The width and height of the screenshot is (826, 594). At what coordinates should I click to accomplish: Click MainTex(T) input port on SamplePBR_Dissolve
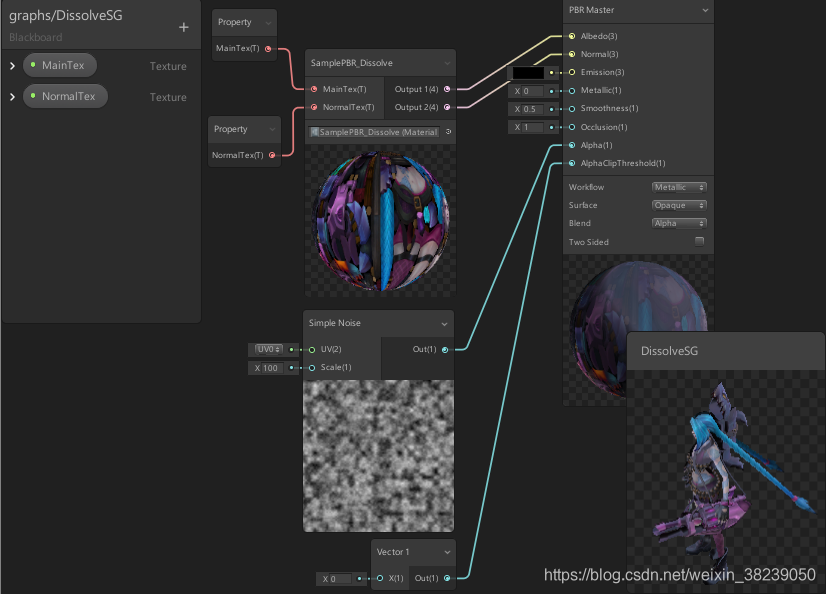(314, 90)
